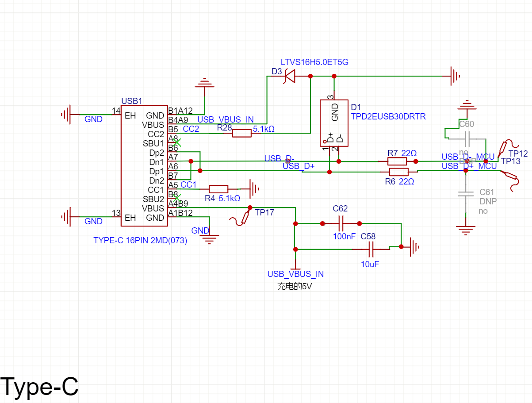Click the TP12 designator text
532x403 pixels.
tap(518, 154)
